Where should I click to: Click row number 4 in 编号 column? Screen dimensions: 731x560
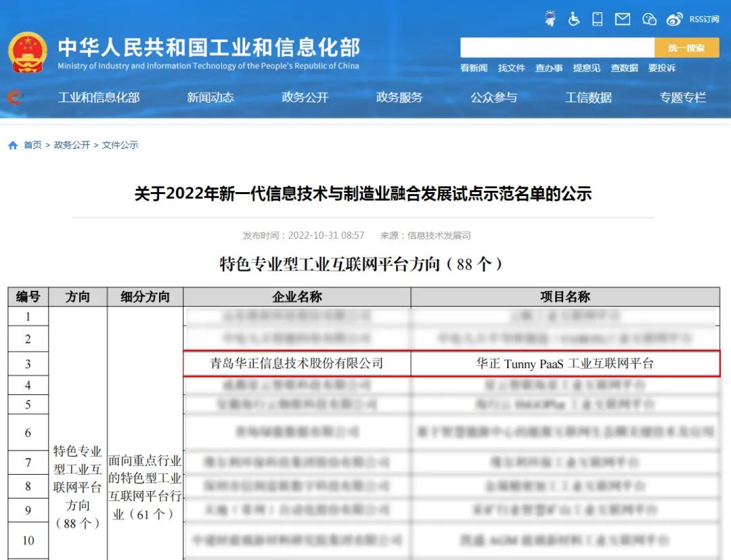28,386
